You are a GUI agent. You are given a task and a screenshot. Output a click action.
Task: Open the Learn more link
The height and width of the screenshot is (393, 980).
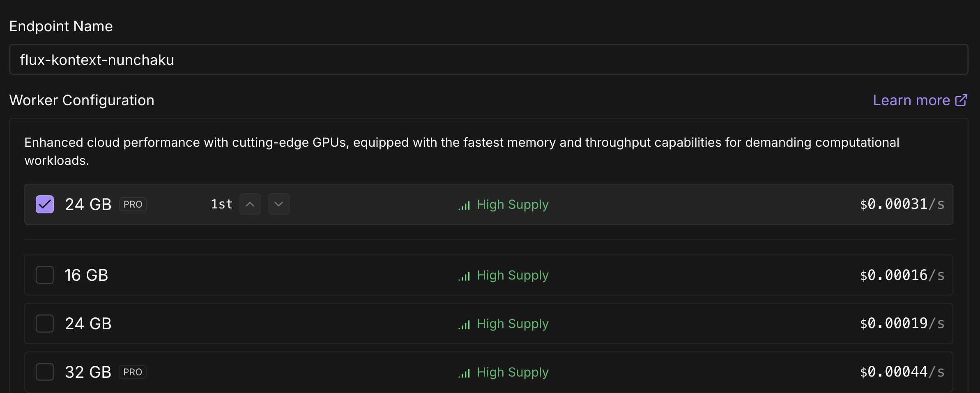click(911, 100)
